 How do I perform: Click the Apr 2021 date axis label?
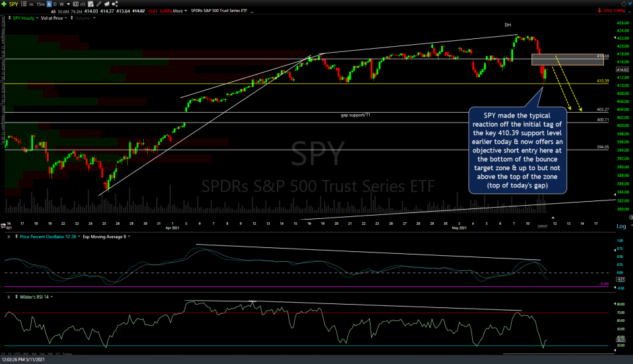coord(172,228)
